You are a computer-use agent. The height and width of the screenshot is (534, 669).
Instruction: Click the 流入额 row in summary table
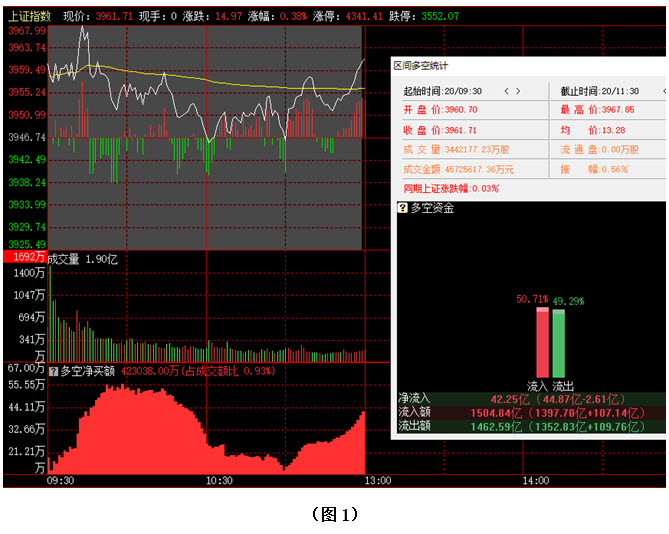coord(530,412)
